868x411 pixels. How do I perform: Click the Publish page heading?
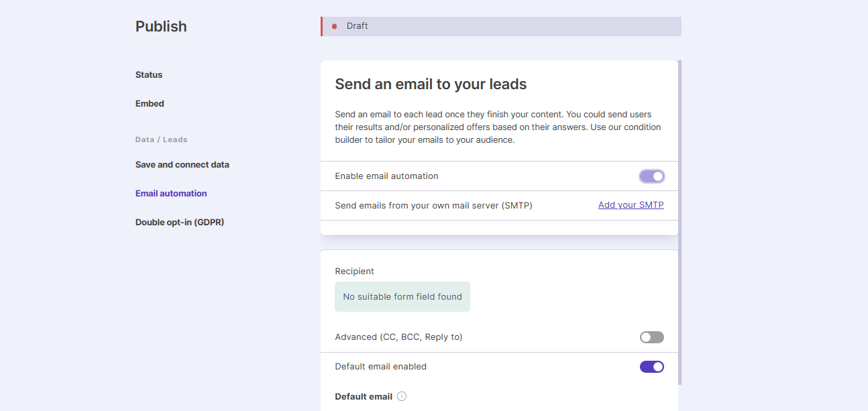coord(161,26)
